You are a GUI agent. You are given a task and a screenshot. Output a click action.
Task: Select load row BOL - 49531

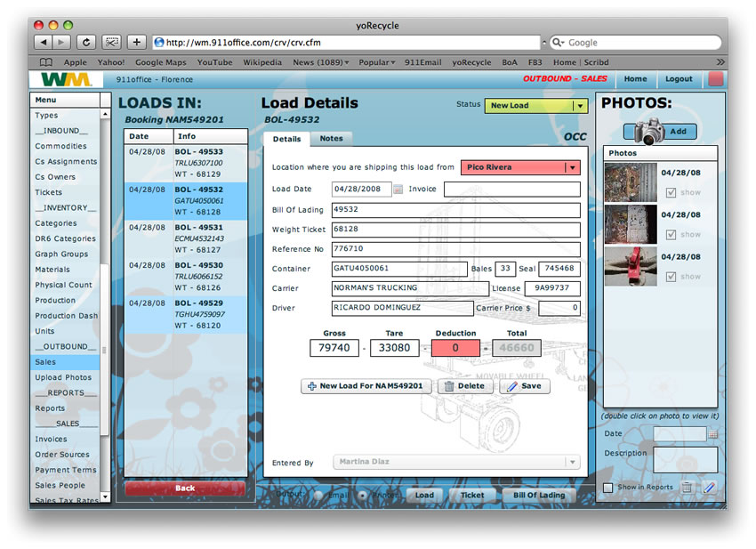(x=186, y=238)
